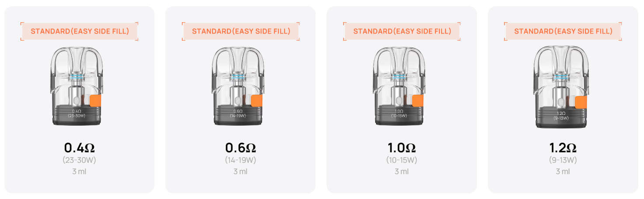Click the grey (23-30W) wattage text
This screenshot has height=199, width=644.
79,160
